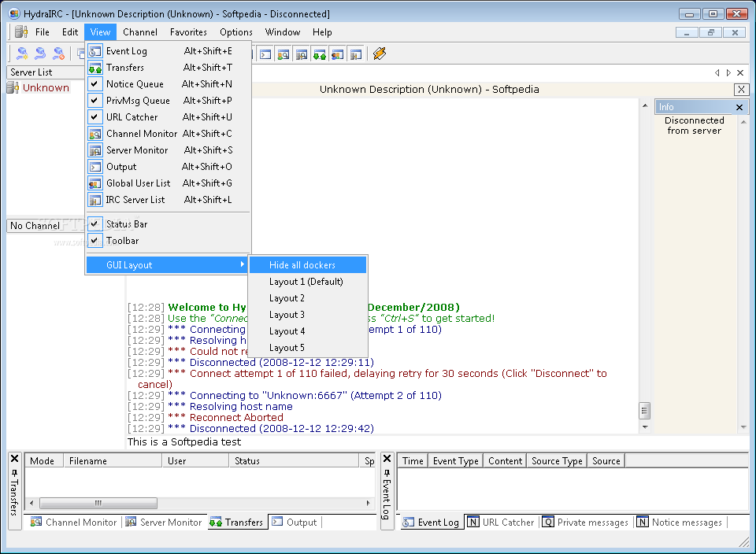Switch to the Server Monitor bottom tab
756x554 pixels.
pyautogui.click(x=164, y=523)
